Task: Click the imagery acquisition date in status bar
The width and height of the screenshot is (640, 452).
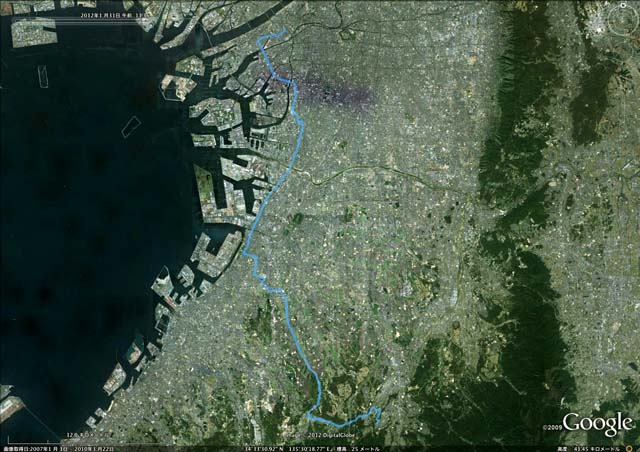Action: click(x=58, y=449)
